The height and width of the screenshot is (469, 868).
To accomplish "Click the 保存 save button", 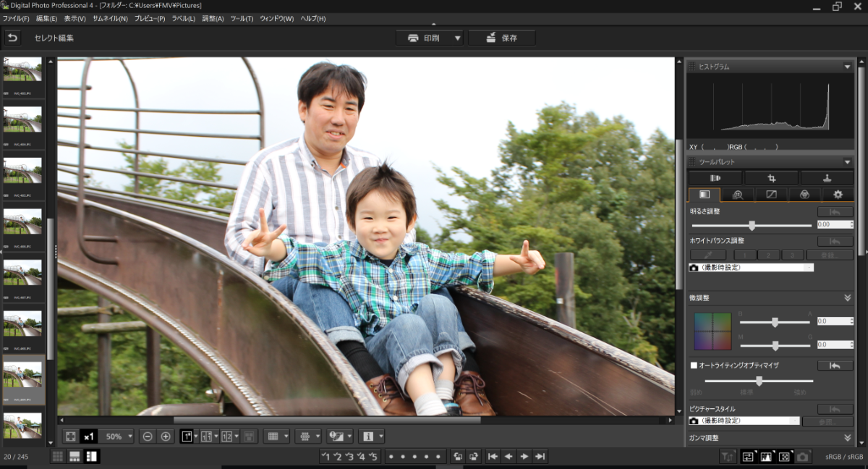I will [x=501, y=38].
